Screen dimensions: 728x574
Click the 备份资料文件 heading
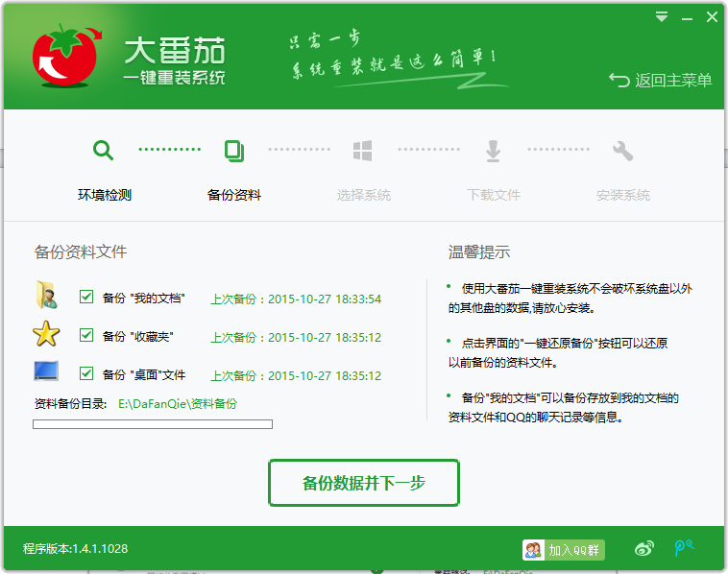pyautogui.click(x=81, y=252)
